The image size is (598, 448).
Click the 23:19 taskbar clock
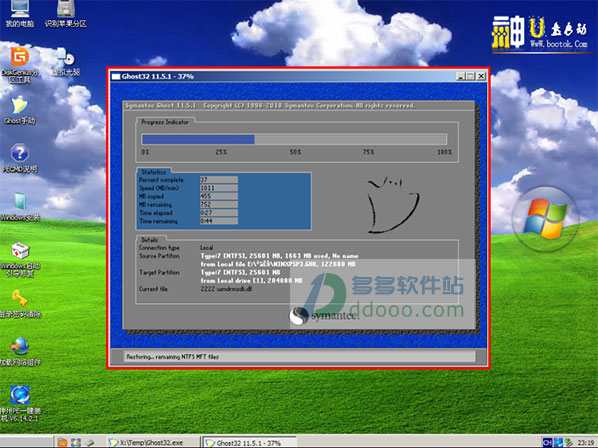(586, 442)
